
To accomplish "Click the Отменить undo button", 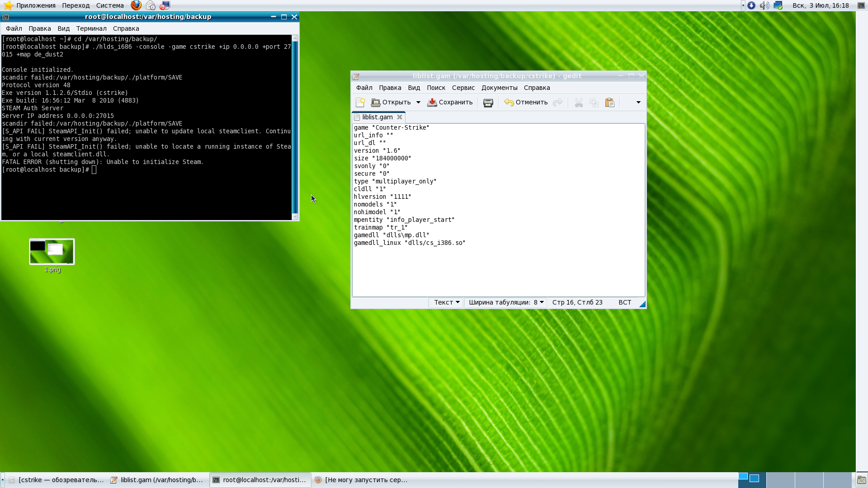I will point(526,103).
